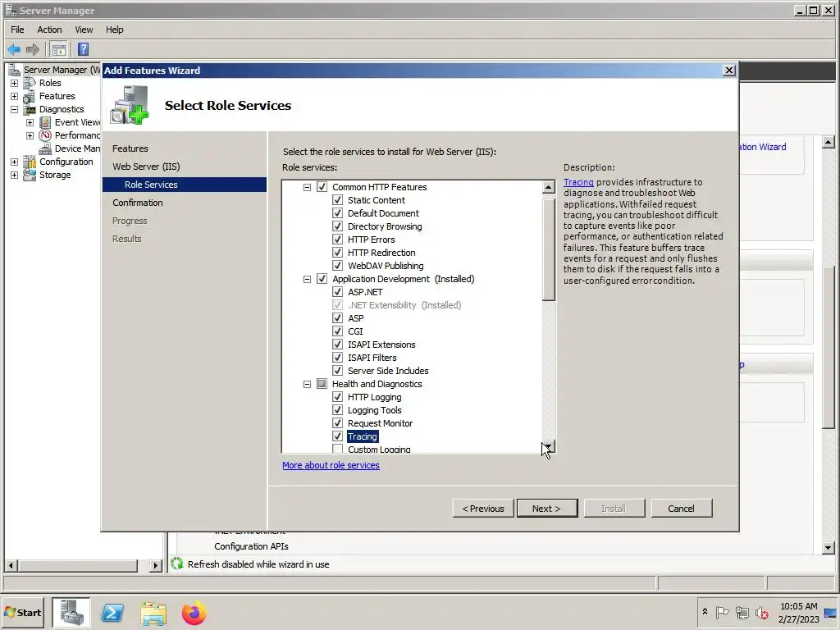The height and width of the screenshot is (630, 840).
Task: Open the Tracing description link
Action: click(578, 182)
